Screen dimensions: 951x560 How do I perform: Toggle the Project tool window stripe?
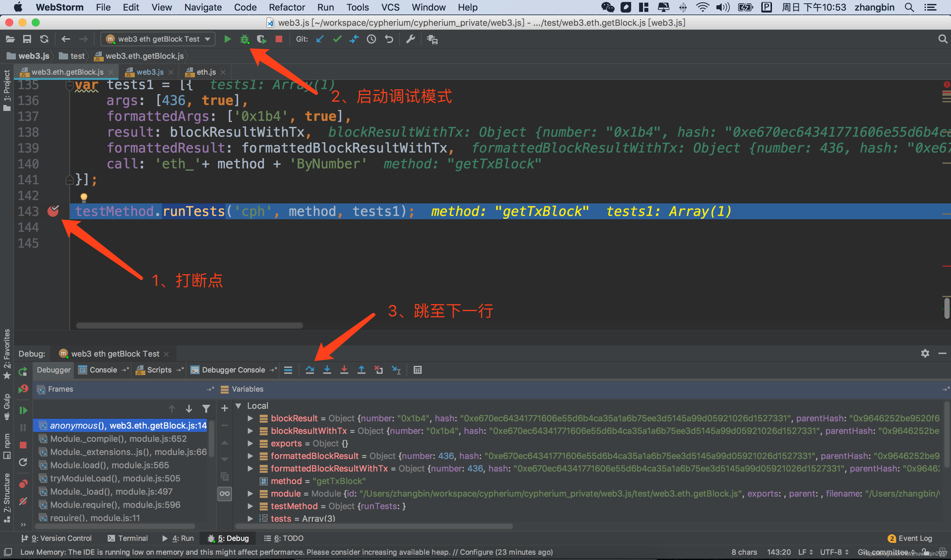7,90
